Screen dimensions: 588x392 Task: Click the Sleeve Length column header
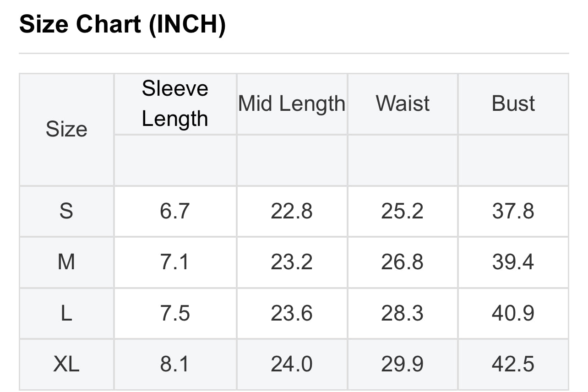coord(175,103)
